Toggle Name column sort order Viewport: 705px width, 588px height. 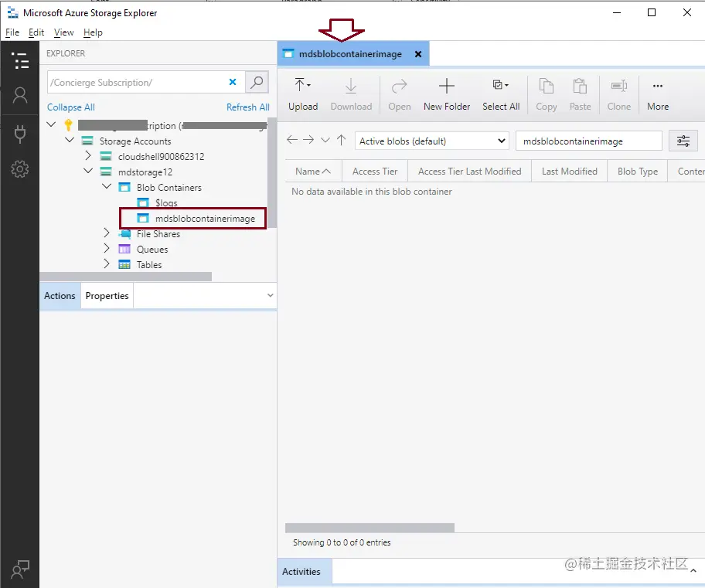[312, 171]
